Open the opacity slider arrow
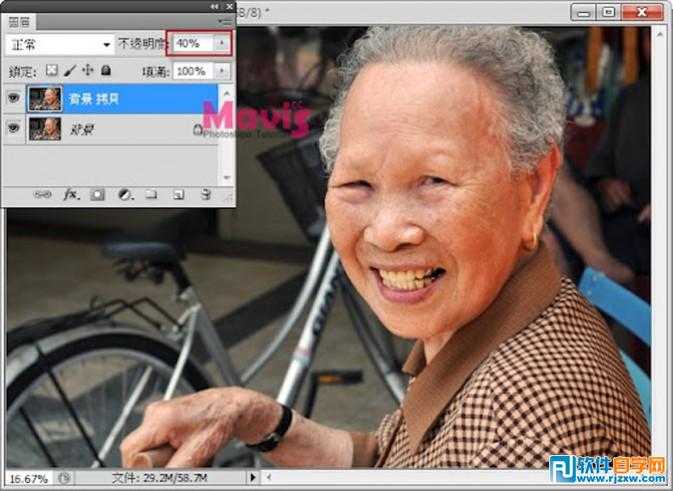The height and width of the screenshot is (491, 673). 222,43
